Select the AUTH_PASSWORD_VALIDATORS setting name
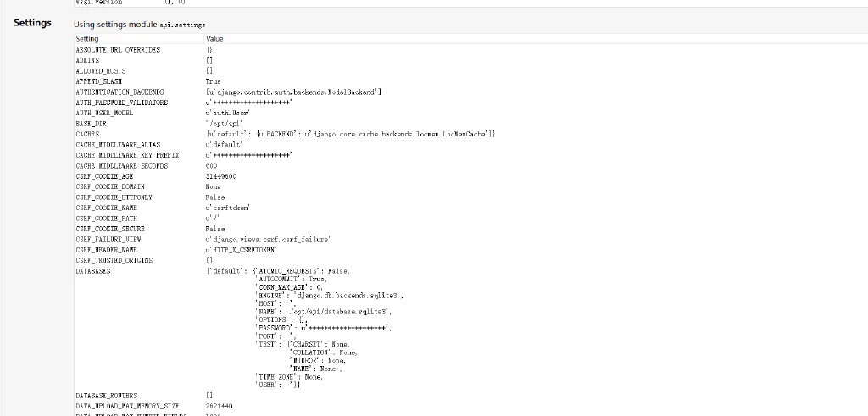Image resolution: width=868 pixels, height=416 pixels. pos(122,103)
